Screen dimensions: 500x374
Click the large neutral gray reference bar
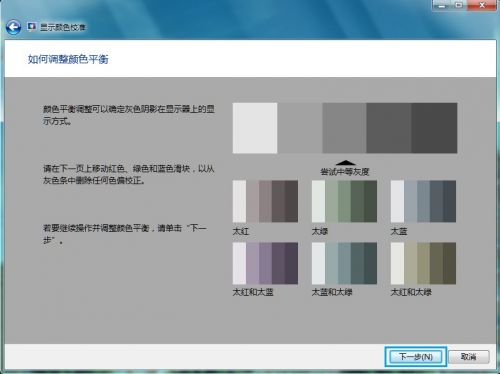pyautogui.click(x=345, y=128)
